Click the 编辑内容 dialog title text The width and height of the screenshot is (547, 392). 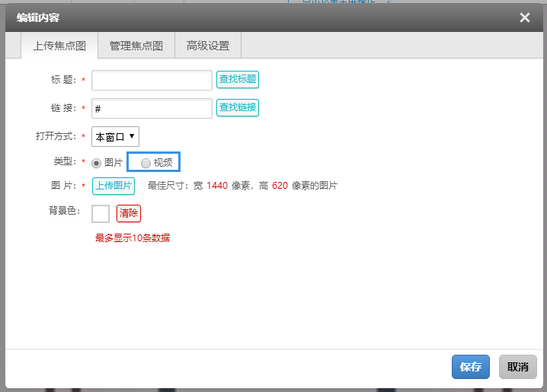point(38,18)
